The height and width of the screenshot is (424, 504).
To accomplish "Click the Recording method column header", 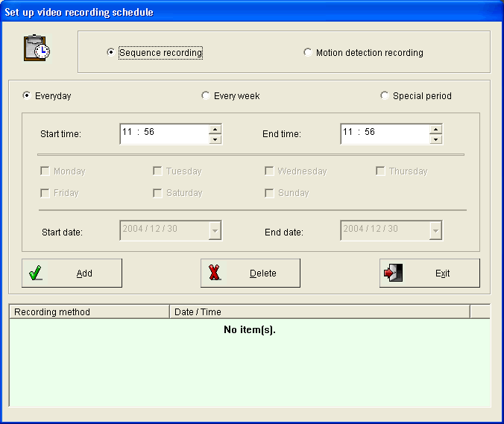I will 89,311.
